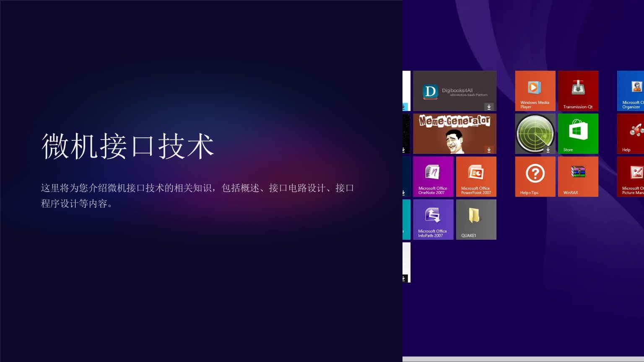Open the red Help tile
The width and height of the screenshot is (644, 362).
pyautogui.click(x=631, y=134)
